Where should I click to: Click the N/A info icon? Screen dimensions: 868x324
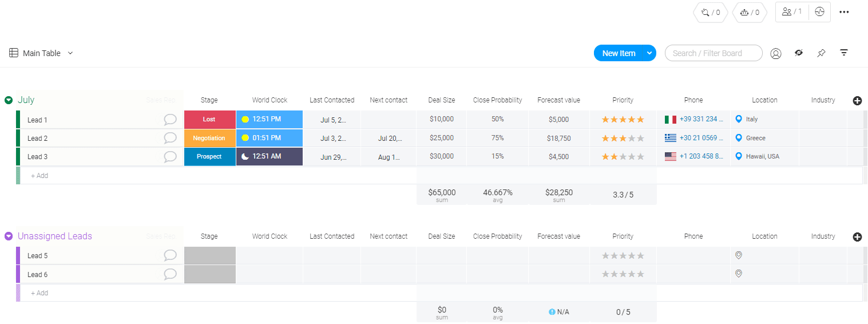coord(552,312)
